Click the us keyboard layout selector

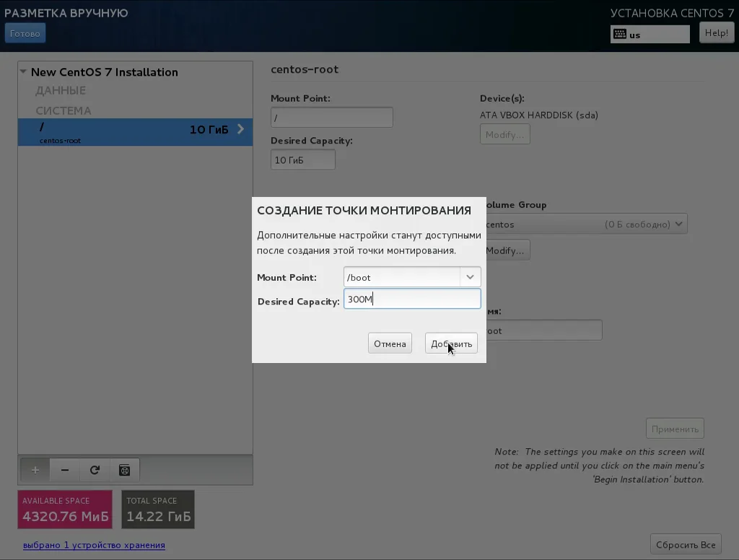tap(650, 34)
